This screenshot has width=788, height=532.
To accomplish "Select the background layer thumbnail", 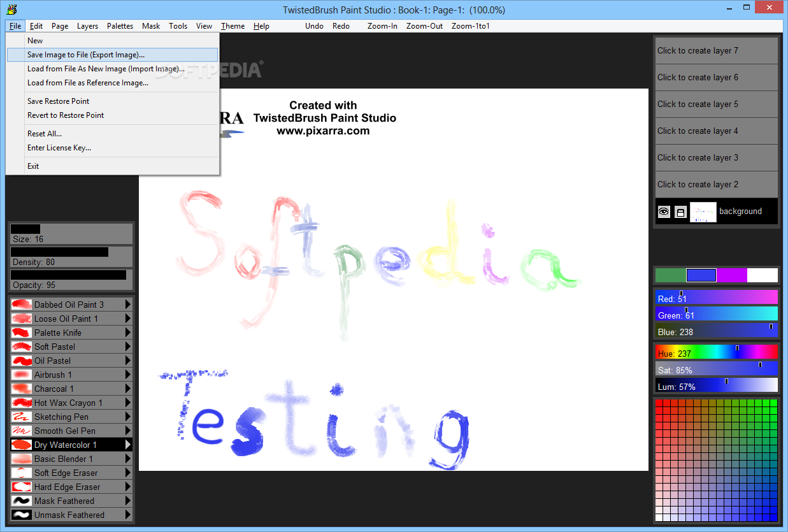I will pos(703,212).
